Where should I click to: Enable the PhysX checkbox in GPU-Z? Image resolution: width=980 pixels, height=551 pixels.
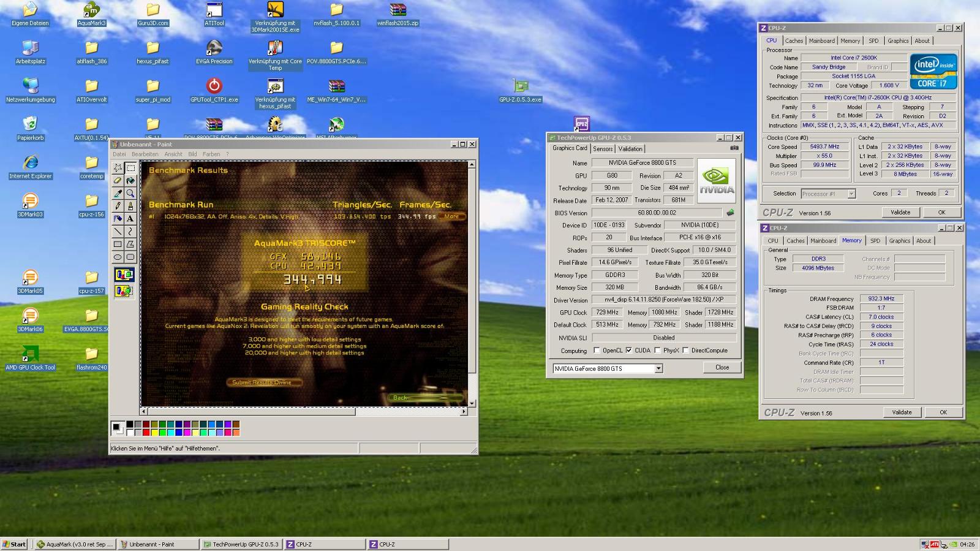657,351
